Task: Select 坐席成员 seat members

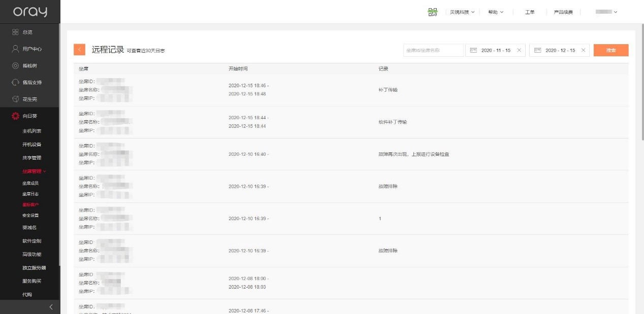Action: pyautogui.click(x=30, y=183)
